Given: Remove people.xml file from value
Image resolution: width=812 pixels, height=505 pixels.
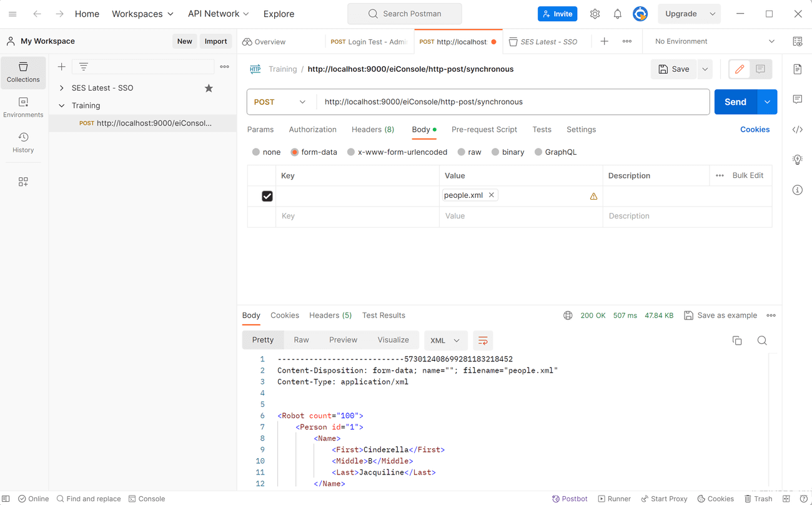Looking at the screenshot, I should point(492,195).
